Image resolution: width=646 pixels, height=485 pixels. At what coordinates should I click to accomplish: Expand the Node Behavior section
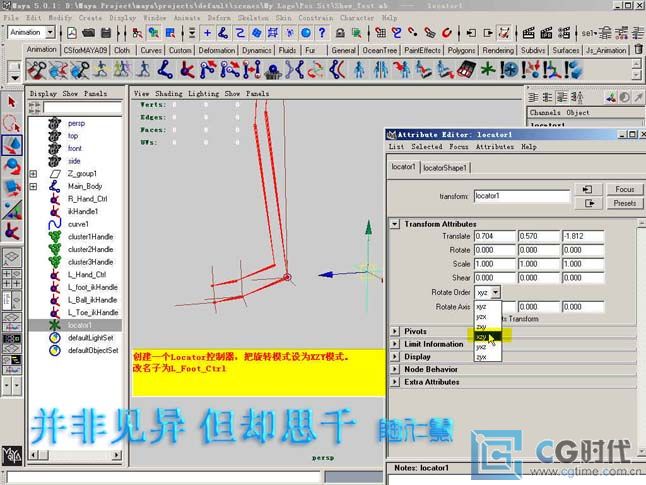395,369
